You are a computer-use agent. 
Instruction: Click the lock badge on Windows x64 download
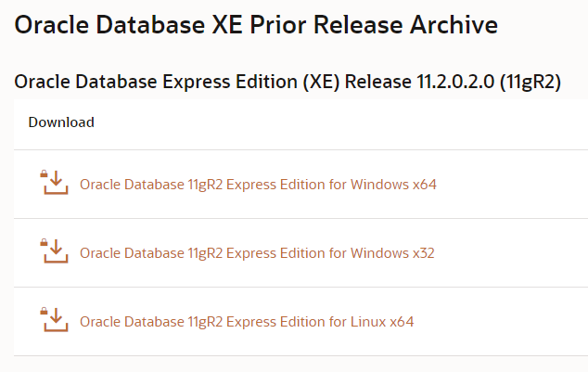tap(44, 173)
